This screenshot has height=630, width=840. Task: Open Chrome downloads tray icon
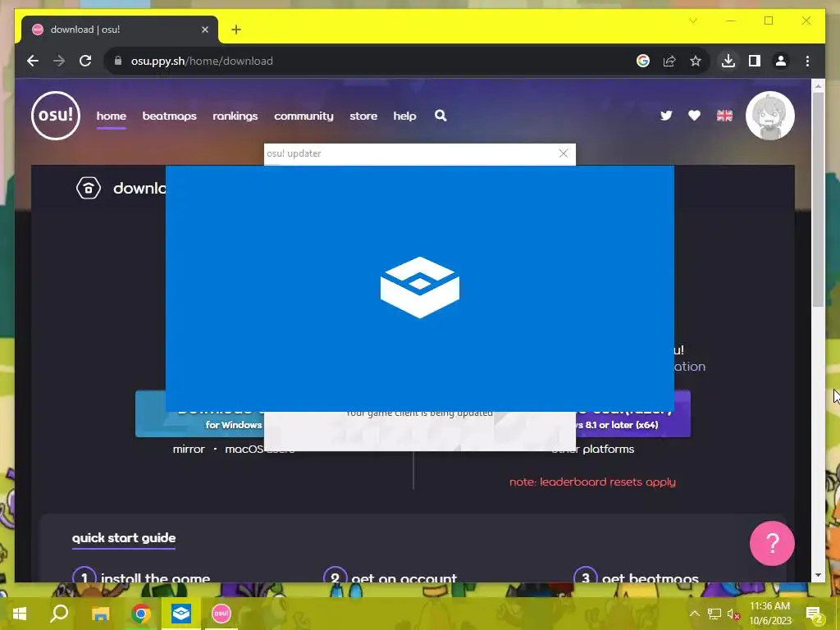[728, 61]
